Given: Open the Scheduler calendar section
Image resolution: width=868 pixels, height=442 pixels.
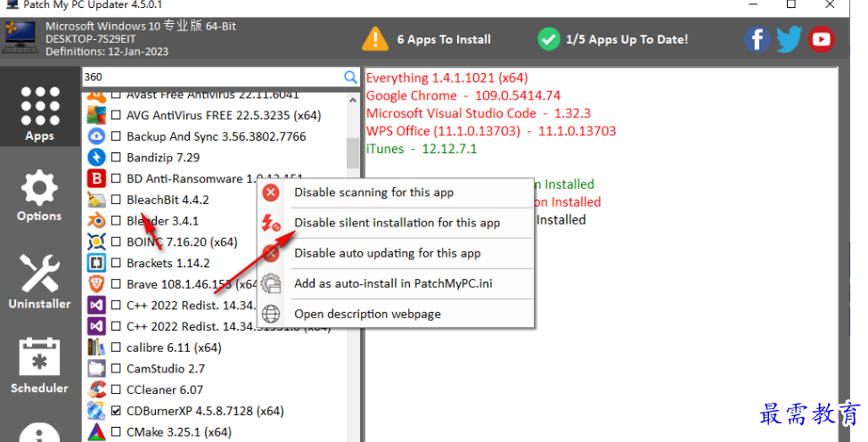Looking at the screenshot, I should pos(39,365).
